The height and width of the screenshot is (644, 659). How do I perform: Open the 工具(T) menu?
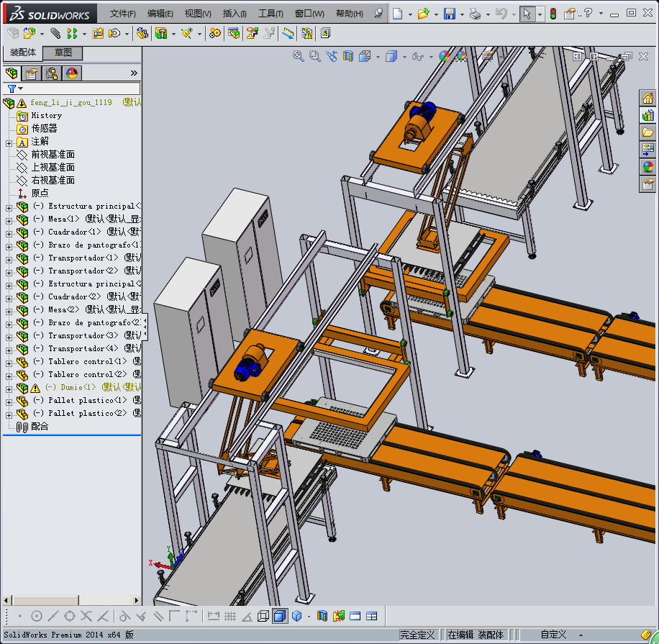[270, 14]
